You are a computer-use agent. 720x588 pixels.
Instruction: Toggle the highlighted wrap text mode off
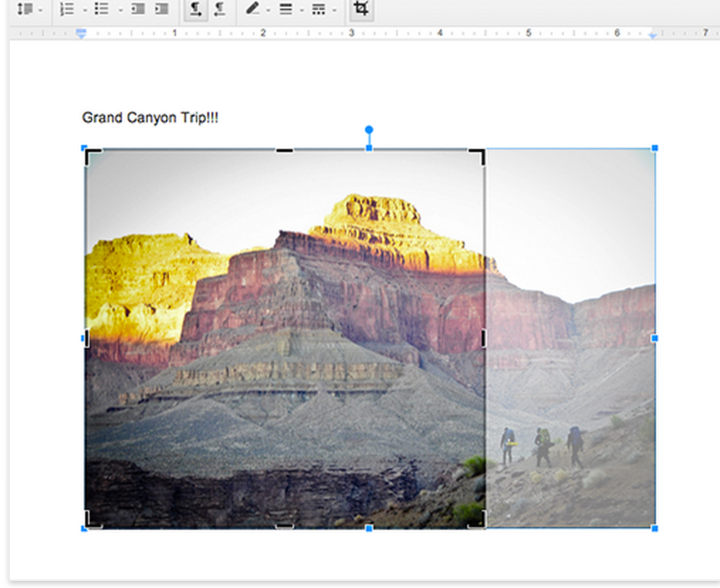[x=195, y=9]
